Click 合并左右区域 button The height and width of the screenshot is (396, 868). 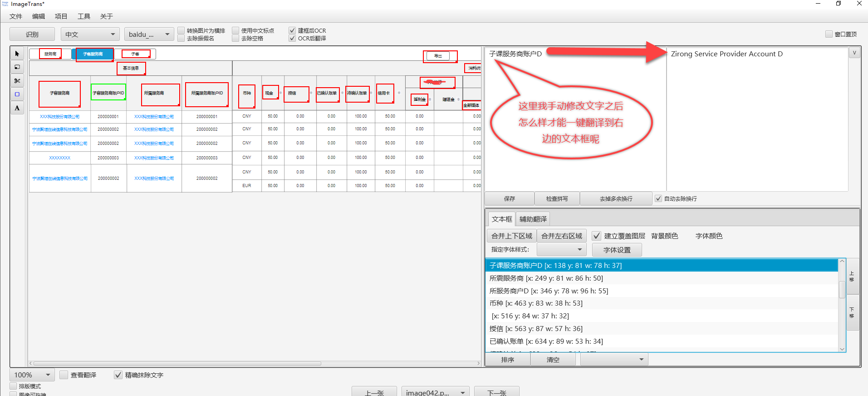(562, 236)
